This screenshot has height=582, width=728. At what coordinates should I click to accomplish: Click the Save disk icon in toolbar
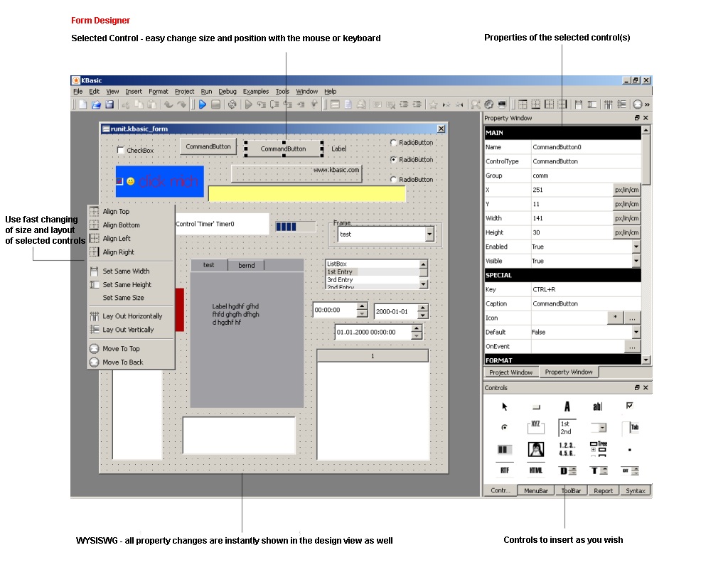pyautogui.click(x=109, y=104)
